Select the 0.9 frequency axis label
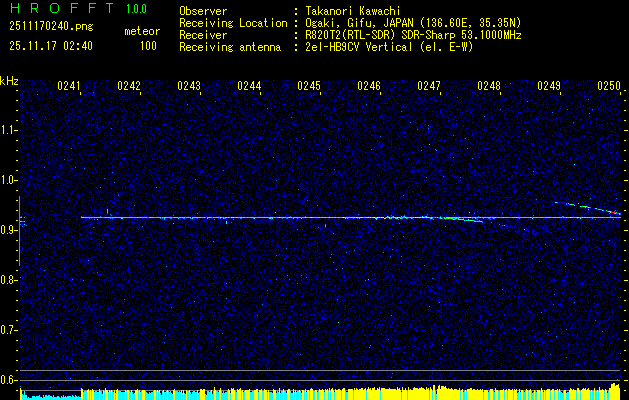The width and height of the screenshot is (629, 400). pos(9,230)
